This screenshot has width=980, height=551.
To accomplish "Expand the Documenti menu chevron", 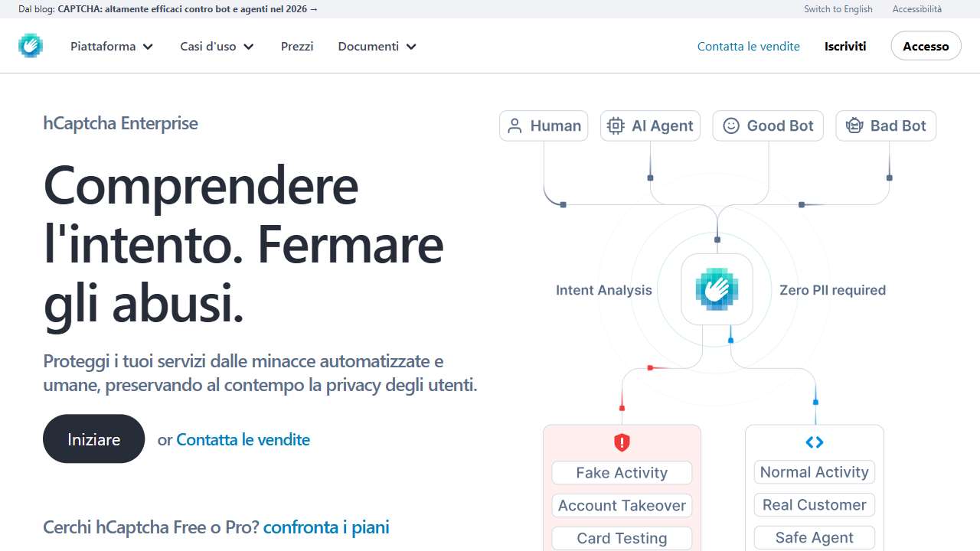I will [411, 47].
